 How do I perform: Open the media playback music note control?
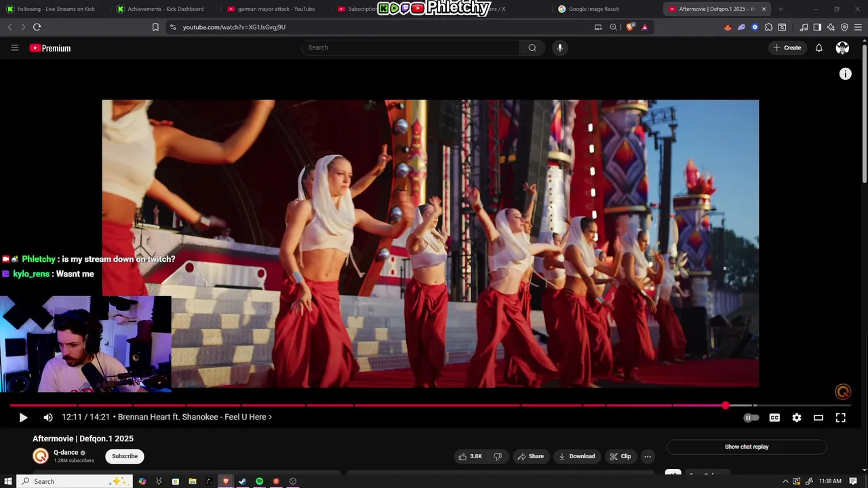pos(804,27)
